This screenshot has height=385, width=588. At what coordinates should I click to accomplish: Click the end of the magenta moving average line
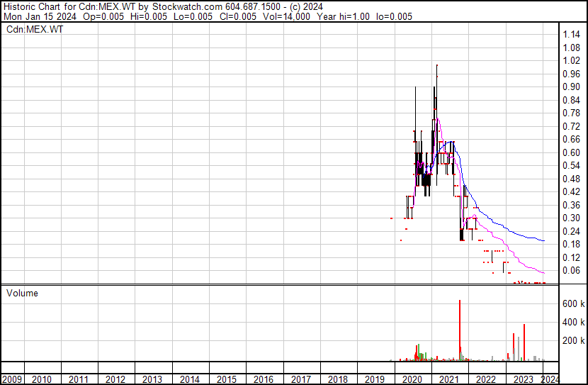click(543, 273)
